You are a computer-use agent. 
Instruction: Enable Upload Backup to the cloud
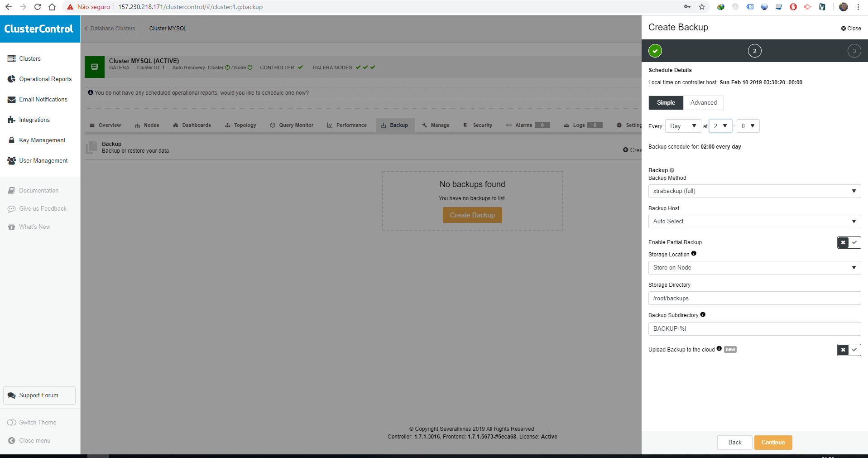pyautogui.click(x=855, y=350)
